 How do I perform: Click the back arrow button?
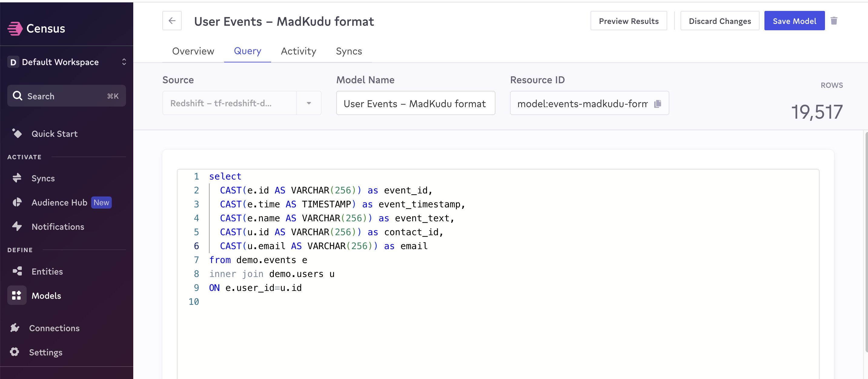172,21
